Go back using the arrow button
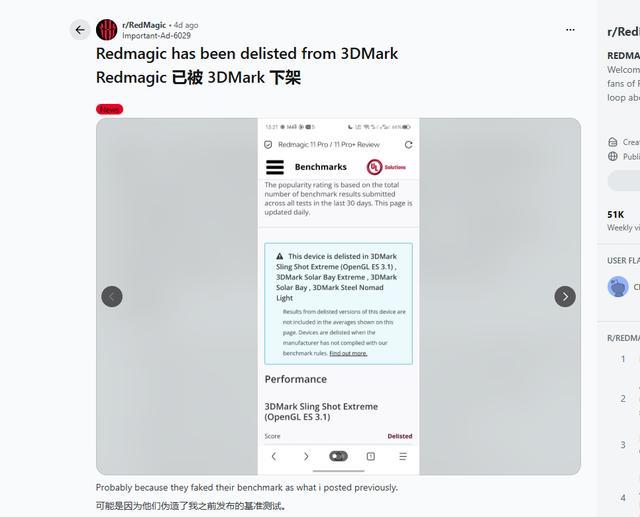The image size is (640, 517). [80, 30]
